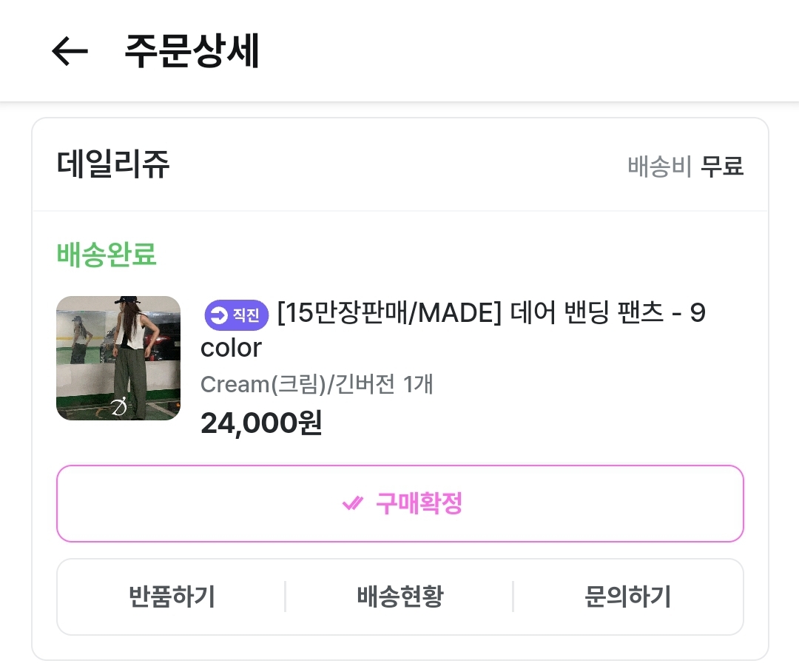This screenshot has width=799, height=672.
Task: Click the 직진 badge arrow icon
Action: [219, 315]
